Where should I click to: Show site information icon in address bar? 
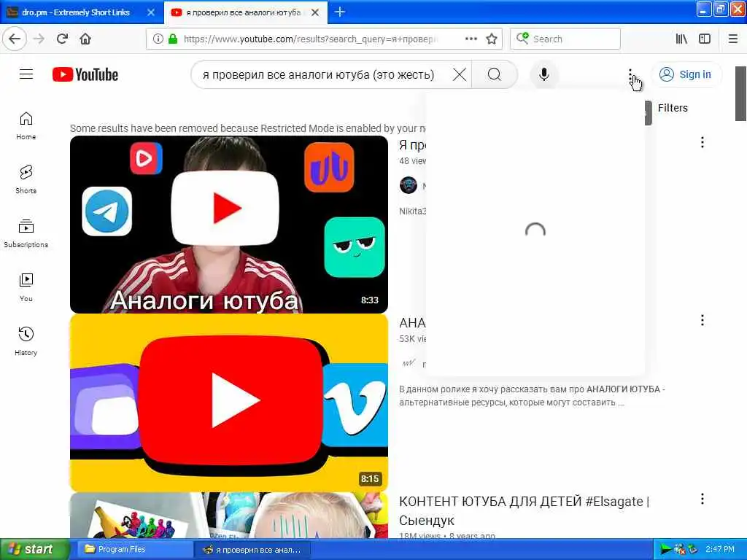tap(158, 39)
